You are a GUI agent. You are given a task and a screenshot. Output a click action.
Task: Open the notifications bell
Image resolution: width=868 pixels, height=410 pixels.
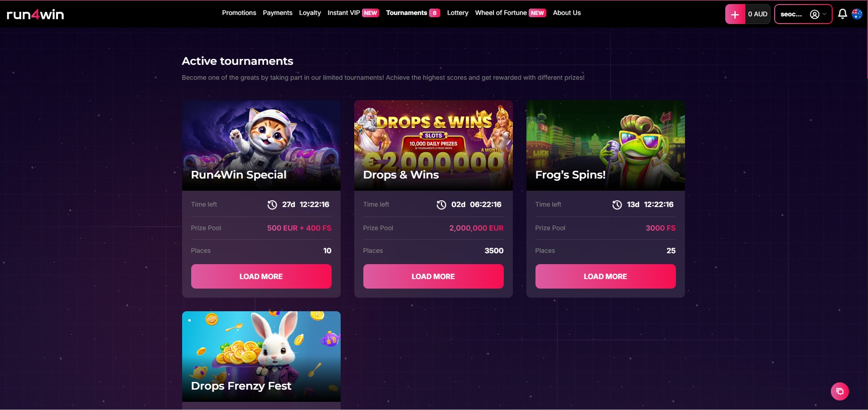842,14
